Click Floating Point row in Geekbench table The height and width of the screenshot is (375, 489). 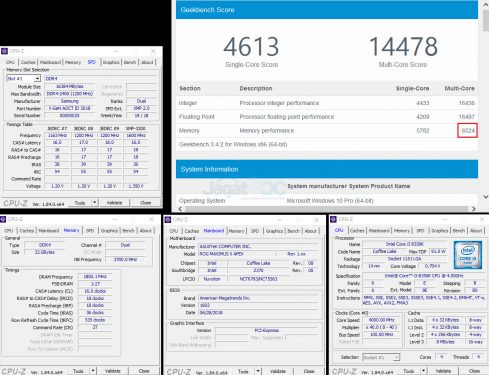pos(327,117)
